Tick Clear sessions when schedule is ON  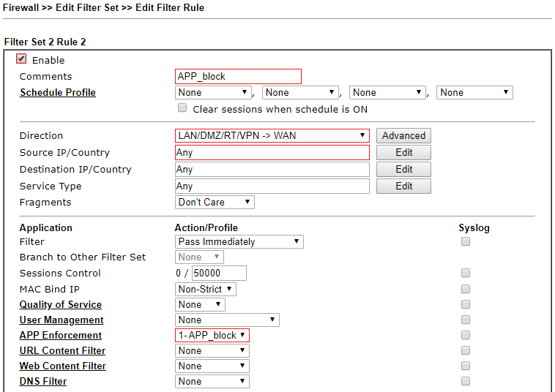point(182,108)
